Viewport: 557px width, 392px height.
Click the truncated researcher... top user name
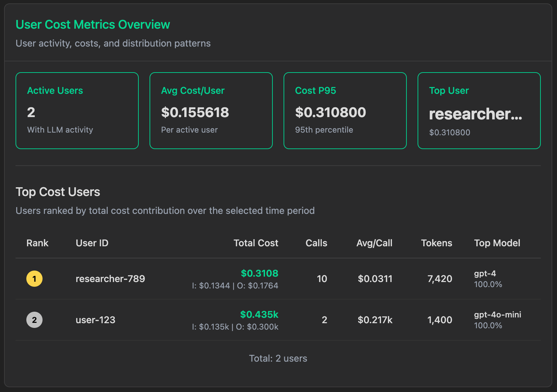(x=476, y=114)
